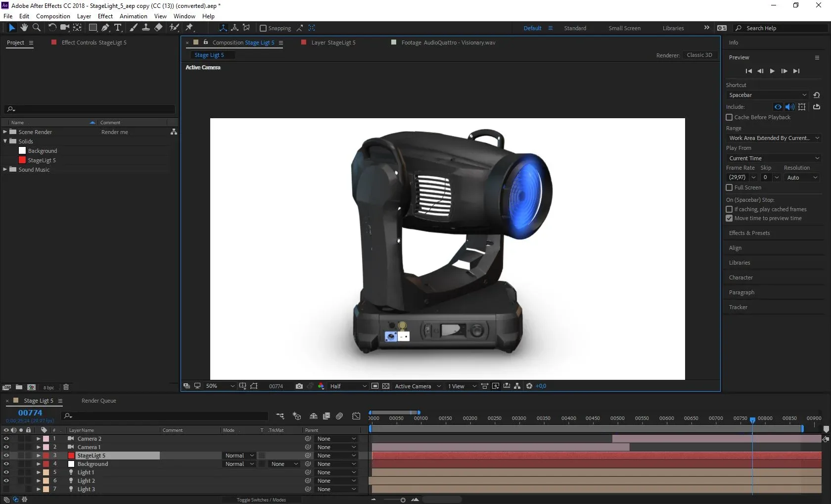Select the Horizontal Type tool

point(118,28)
